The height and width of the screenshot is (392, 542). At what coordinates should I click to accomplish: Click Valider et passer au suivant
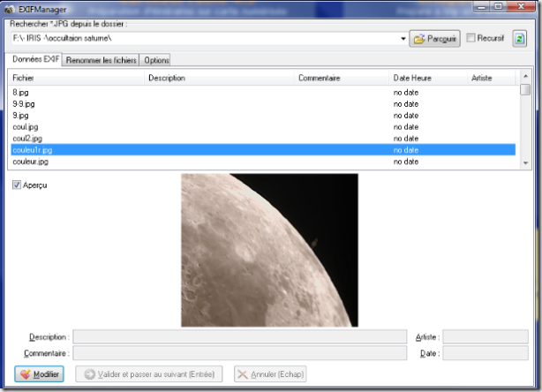[150, 374]
